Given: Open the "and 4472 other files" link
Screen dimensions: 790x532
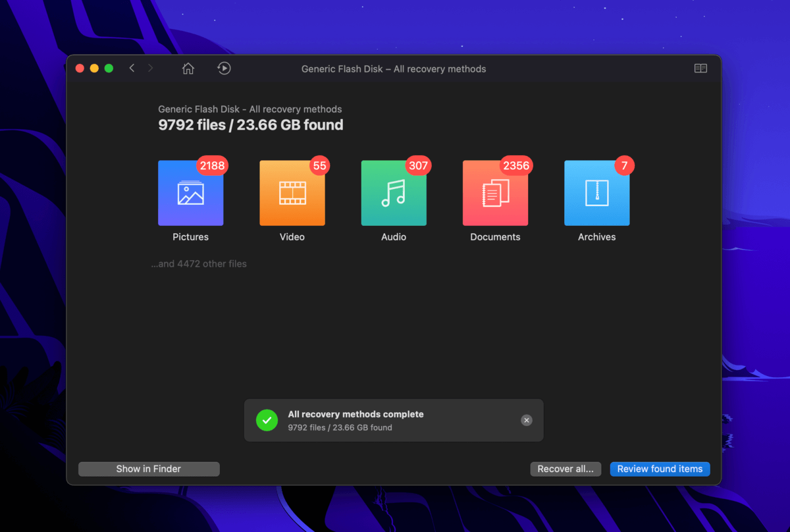Looking at the screenshot, I should pos(199,264).
